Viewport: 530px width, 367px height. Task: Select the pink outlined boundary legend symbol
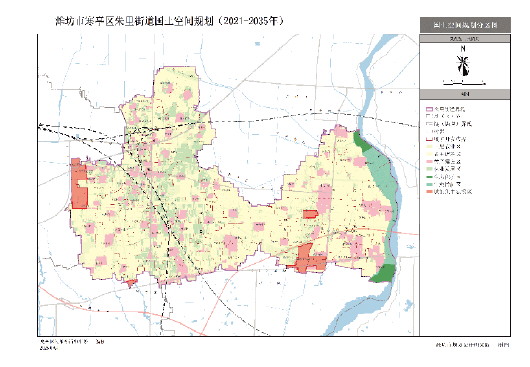429,109
